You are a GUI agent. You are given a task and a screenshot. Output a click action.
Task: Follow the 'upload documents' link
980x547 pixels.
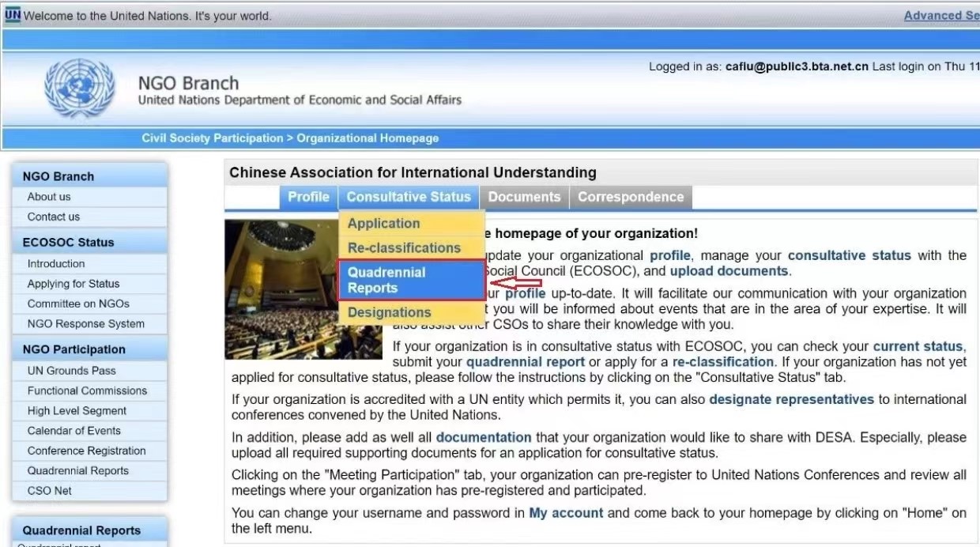[x=729, y=271]
